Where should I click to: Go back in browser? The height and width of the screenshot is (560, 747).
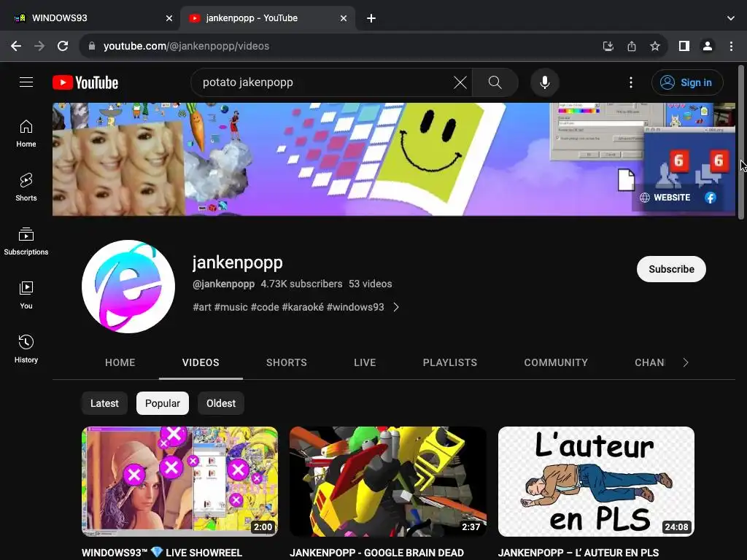[x=16, y=46]
